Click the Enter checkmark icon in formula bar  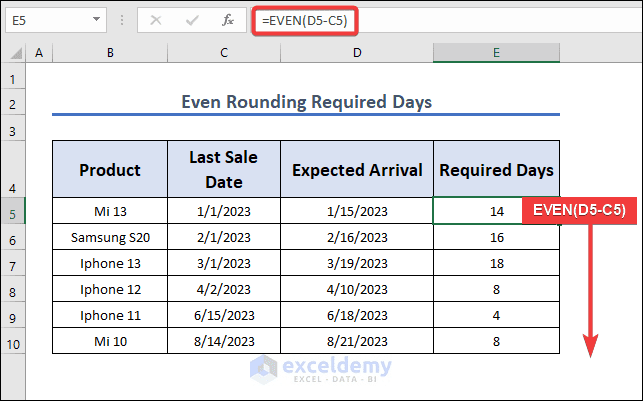(192, 20)
